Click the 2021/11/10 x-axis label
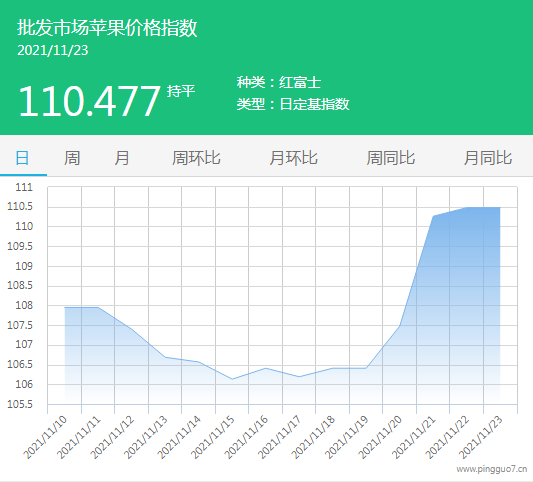 (x=45, y=437)
